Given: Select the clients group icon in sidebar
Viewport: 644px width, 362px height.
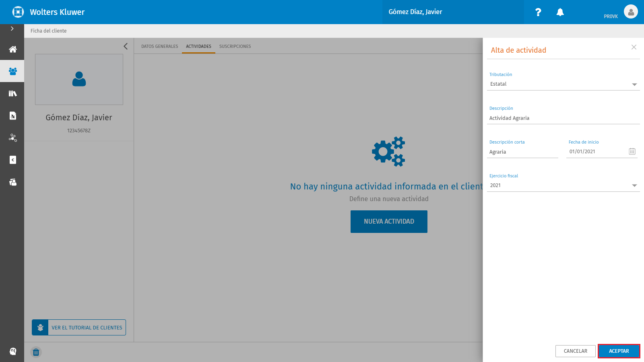Looking at the screenshot, I should click(12, 71).
